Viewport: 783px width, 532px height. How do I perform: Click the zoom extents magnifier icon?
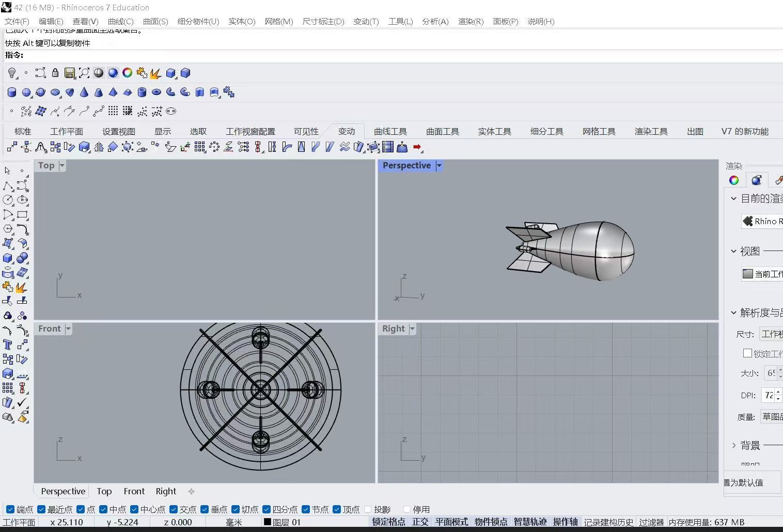point(84,73)
